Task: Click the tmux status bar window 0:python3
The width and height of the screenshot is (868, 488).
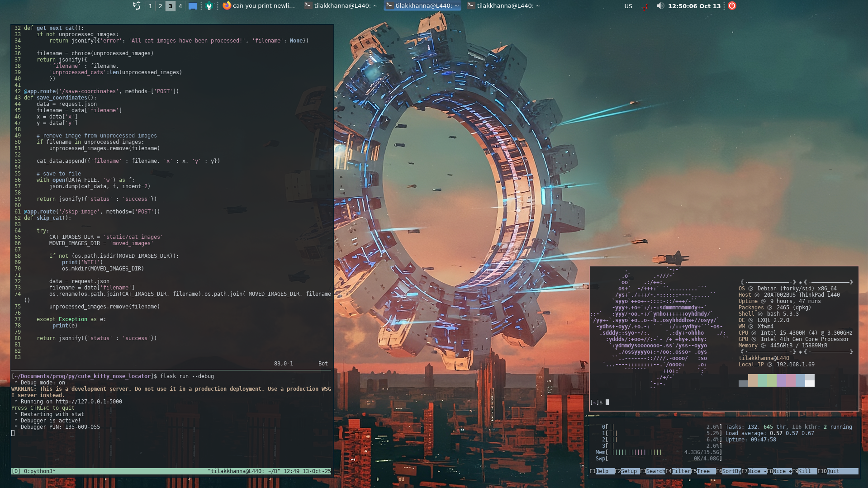Action: (39, 471)
